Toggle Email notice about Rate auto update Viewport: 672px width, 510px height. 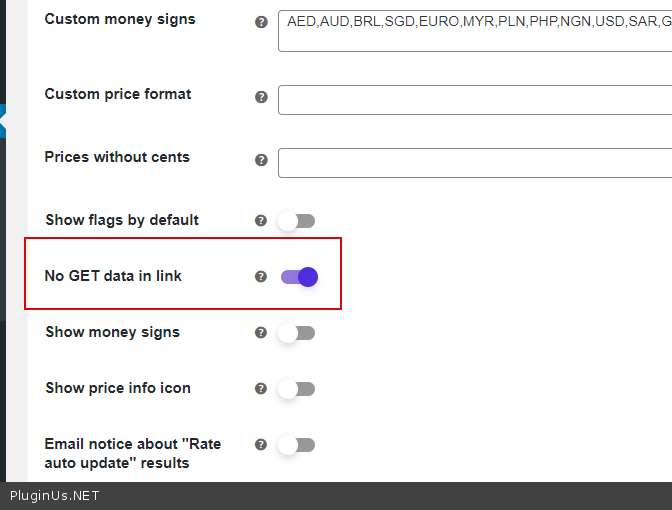[297, 445]
